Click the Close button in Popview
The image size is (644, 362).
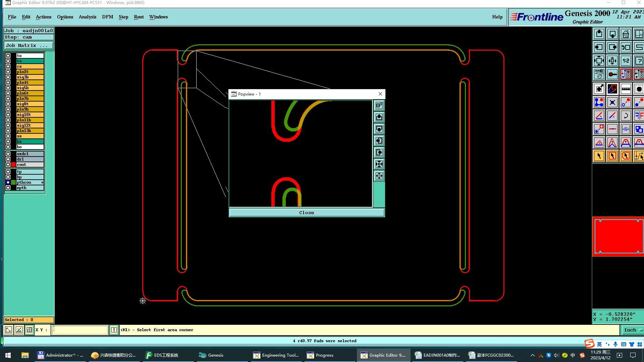[x=307, y=213]
